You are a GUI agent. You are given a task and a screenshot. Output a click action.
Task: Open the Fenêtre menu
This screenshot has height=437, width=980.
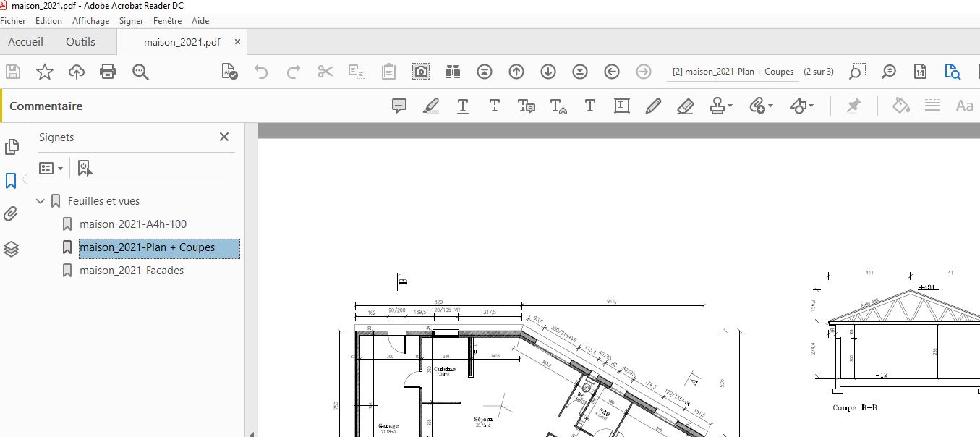(168, 21)
